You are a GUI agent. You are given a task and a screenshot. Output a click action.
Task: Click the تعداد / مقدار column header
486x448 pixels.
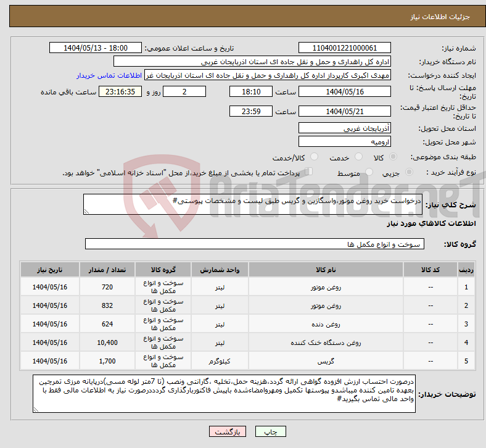point(107,270)
